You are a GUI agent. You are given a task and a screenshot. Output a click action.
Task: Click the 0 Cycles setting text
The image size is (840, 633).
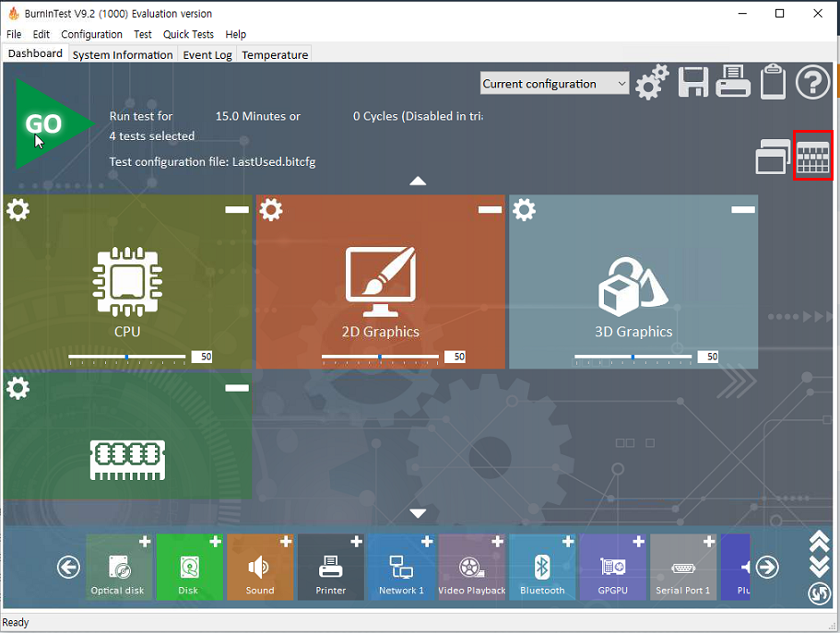tap(418, 116)
